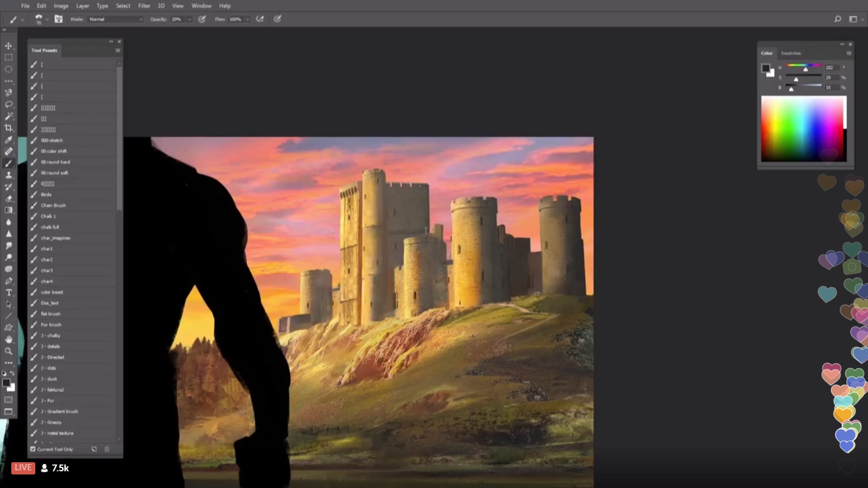Image resolution: width=868 pixels, height=488 pixels.
Task: Activate the Eraser tool
Action: tap(8, 198)
